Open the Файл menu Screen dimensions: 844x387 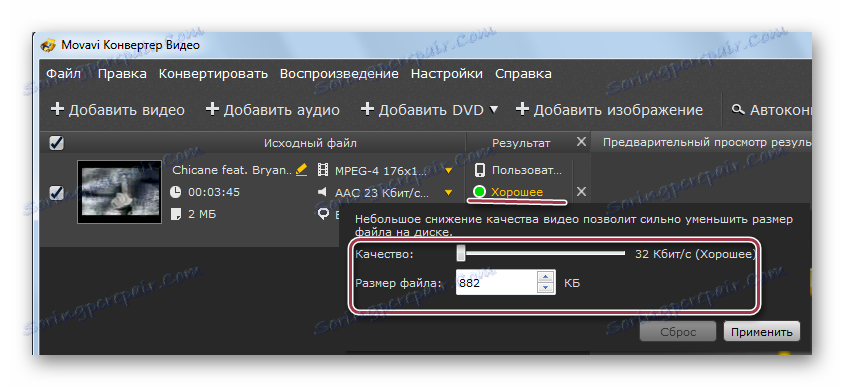[63, 73]
